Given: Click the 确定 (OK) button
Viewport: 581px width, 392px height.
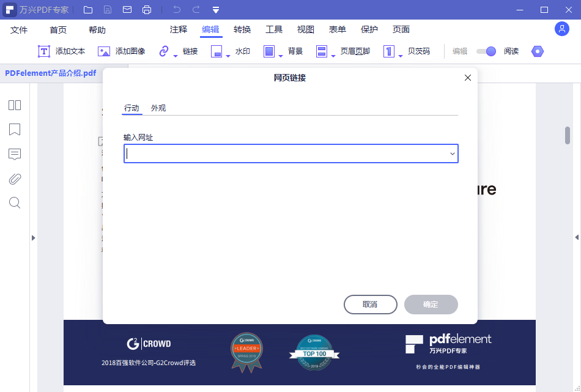Looking at the screenshot, I should pos(431,304).
